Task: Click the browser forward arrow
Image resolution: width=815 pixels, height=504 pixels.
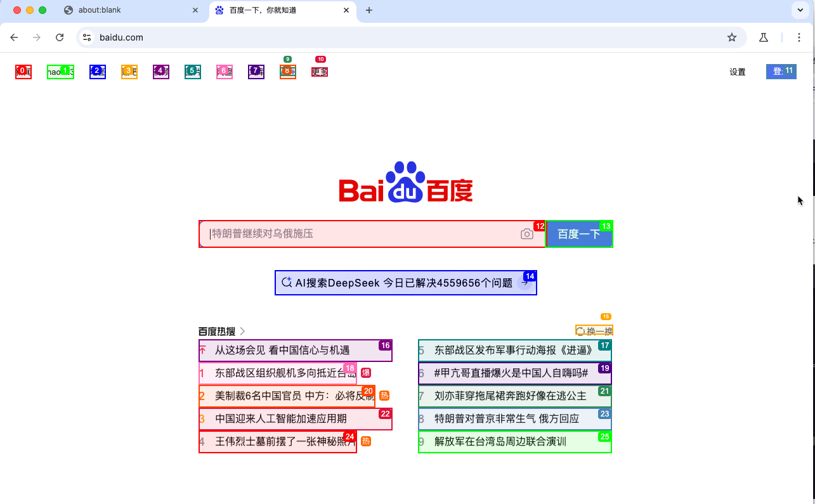Action: pyautogui.click(x=37, y=37)
